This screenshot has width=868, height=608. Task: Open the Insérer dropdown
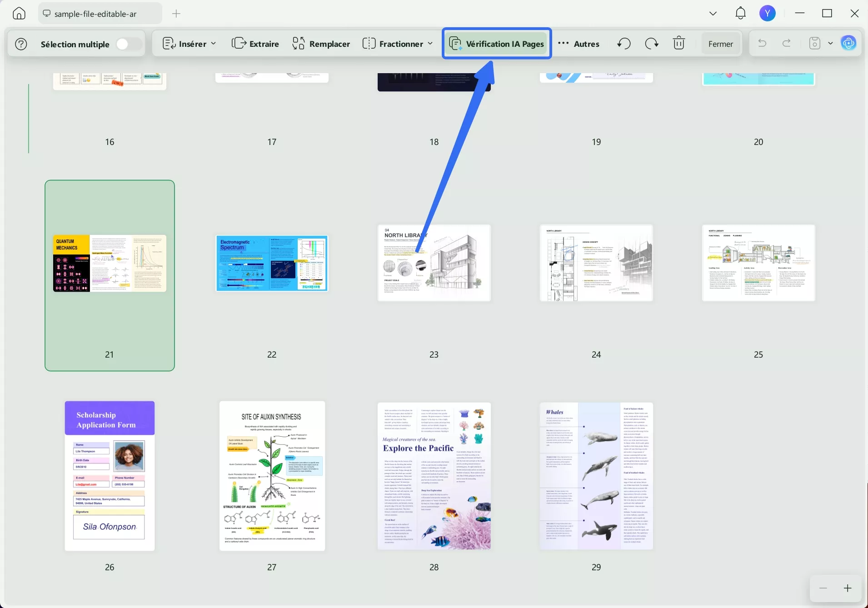coord(189,44)
